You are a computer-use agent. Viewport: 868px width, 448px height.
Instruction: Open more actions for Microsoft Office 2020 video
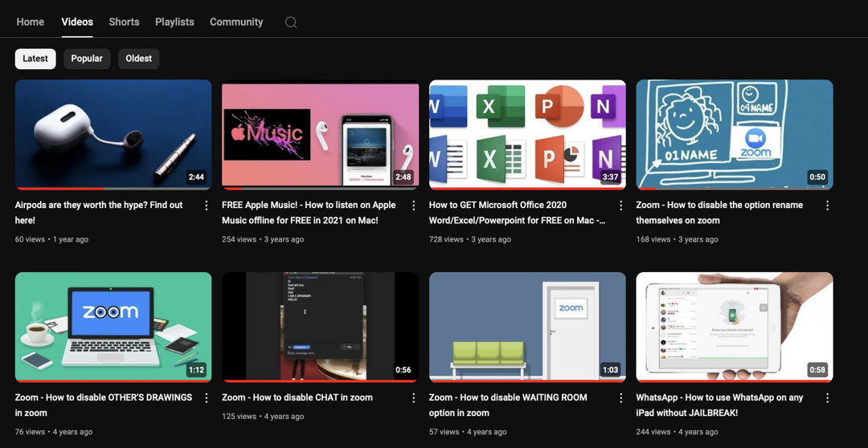pyautogui.click(x=620, y=206)
